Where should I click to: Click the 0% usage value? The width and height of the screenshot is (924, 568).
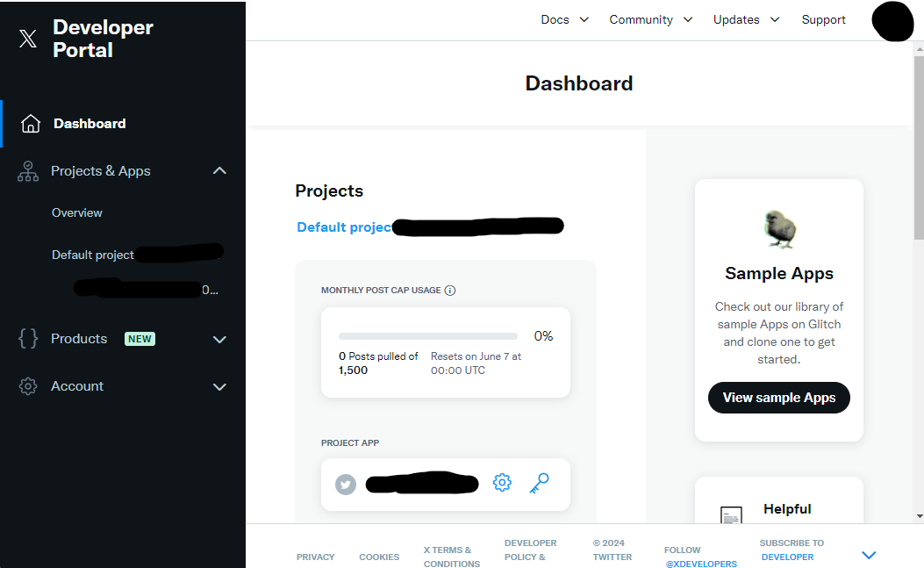543,336
